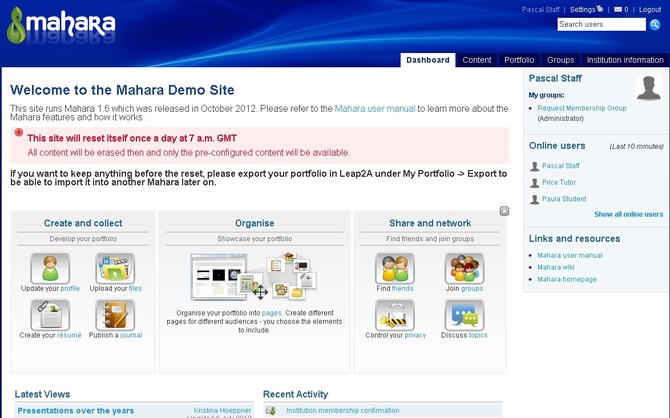Click the pages link in Organise box
The height and width of the screenshot is (418, 670).
click(x=271, y=313)
